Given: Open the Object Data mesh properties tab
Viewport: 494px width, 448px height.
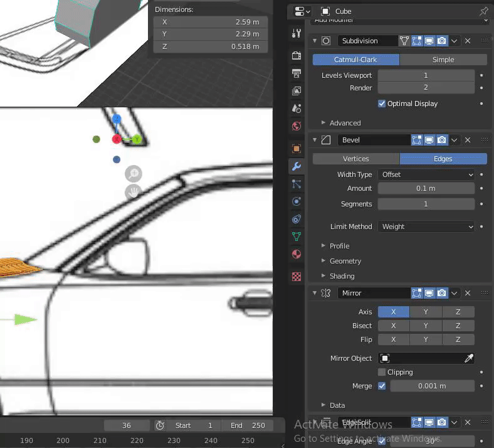Looking at the screenshot, I should pyautogui.click(x=296, y=236).
